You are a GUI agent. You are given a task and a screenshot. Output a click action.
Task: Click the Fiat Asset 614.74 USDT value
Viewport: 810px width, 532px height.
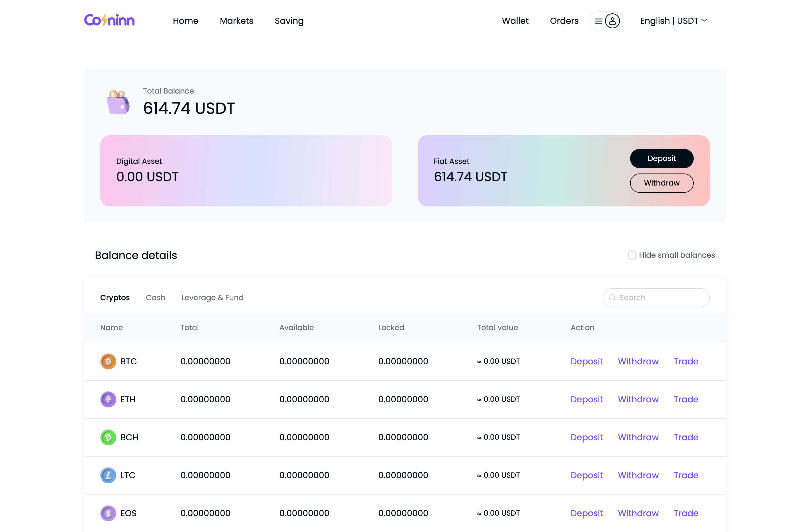tap(470, 177)
